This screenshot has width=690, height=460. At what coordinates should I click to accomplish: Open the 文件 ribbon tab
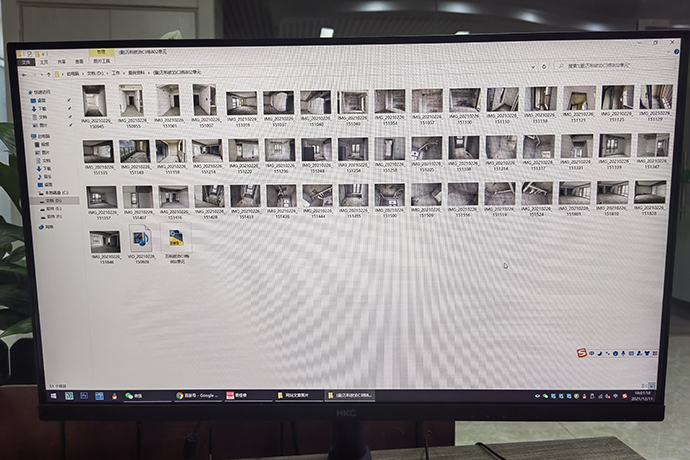[27, 63]
